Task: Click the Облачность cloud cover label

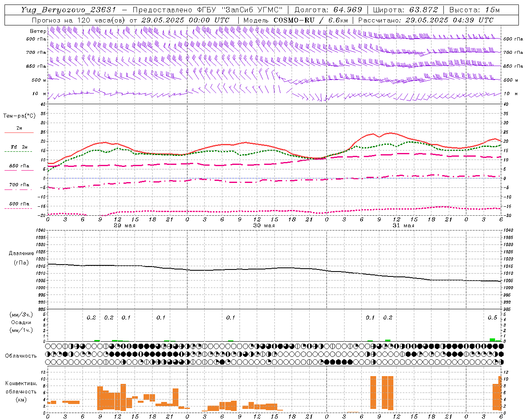Action: (x=21, y=356)
